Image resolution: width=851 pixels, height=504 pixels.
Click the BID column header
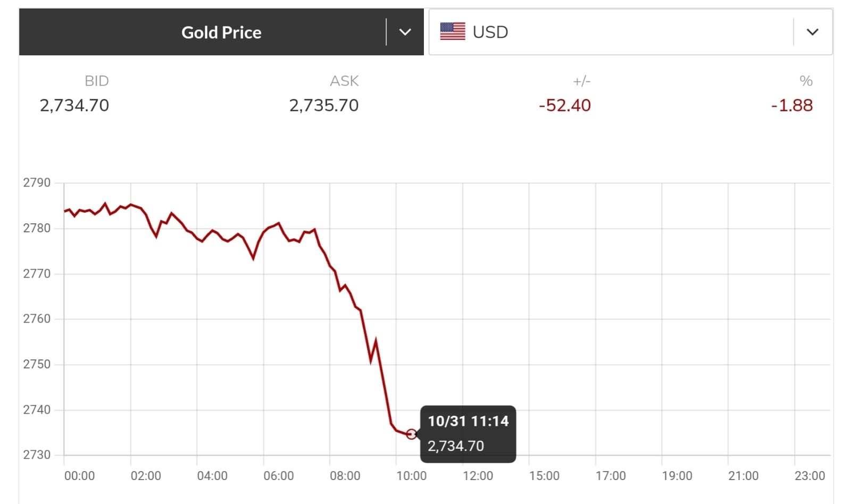click(x=96, y=81)
